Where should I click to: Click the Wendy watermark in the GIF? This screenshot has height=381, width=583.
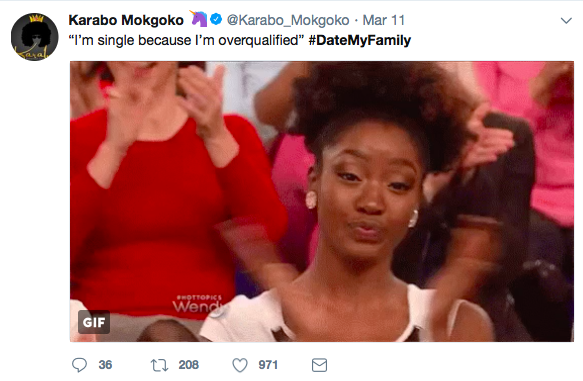[x=198, y=304]
